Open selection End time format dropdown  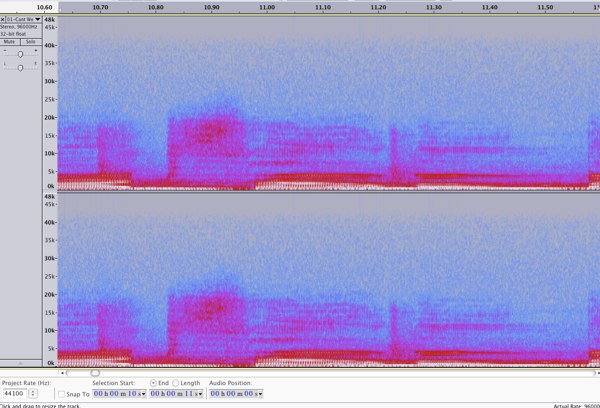pos(201,394)
